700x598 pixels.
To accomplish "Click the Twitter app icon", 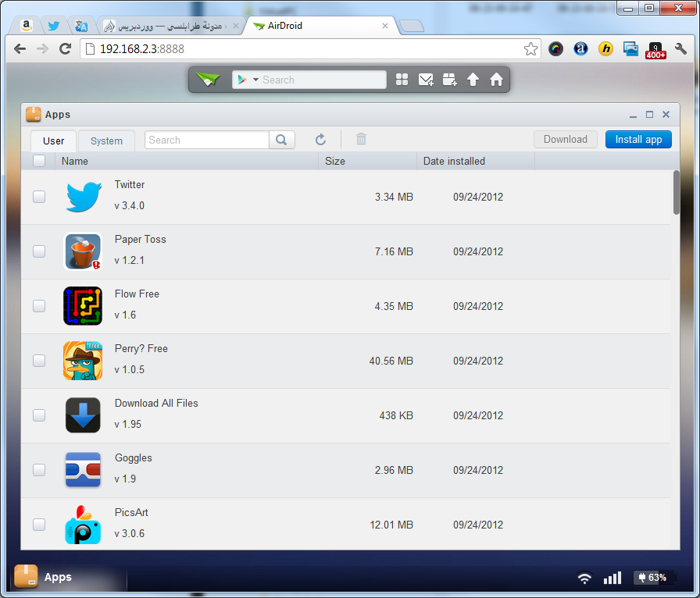I will [84, 197].
